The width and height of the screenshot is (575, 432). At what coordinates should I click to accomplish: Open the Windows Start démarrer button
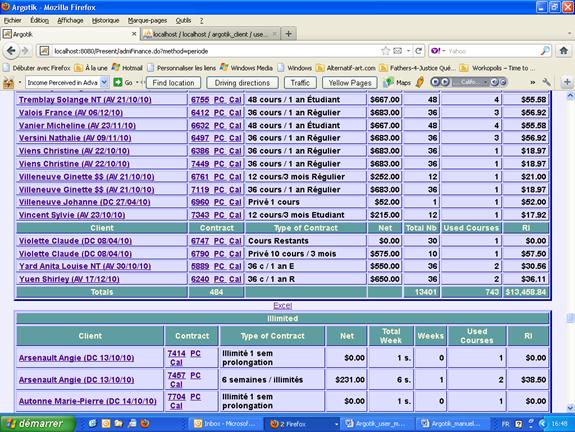37,424
